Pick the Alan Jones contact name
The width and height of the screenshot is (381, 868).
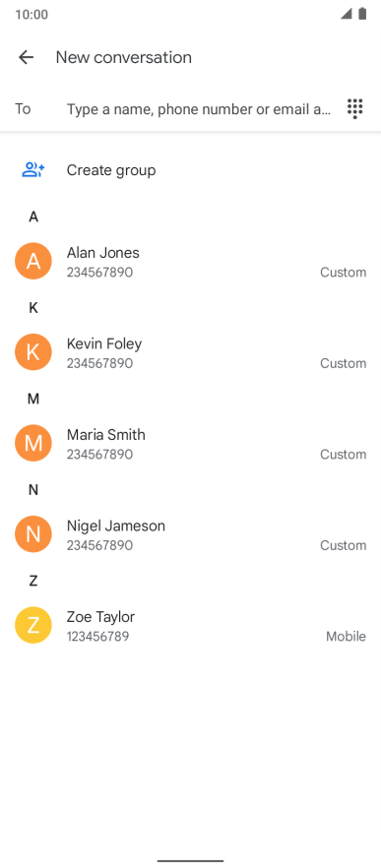tap(103, 252)
